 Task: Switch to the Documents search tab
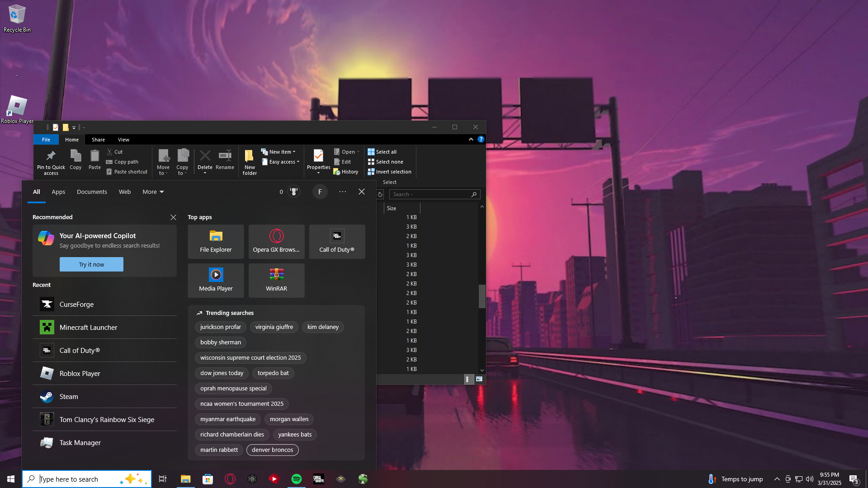(x=92, y=192)
